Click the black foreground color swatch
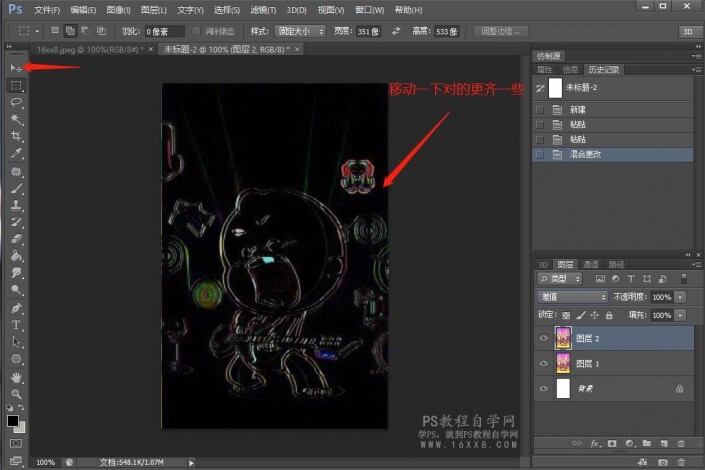The width and height of the screenshot is (705, 470). (x=12, y=421)
